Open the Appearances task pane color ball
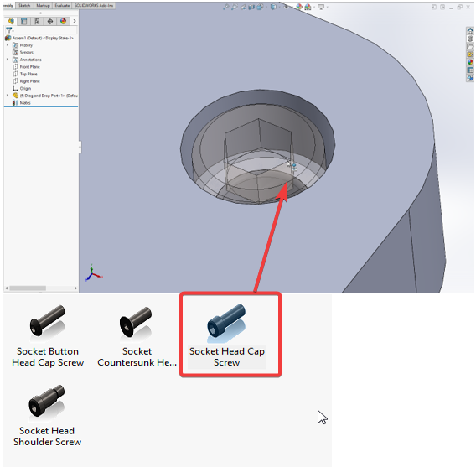This screenshot has height=467, width=476. pyautogui.click(x=470, y=62)
